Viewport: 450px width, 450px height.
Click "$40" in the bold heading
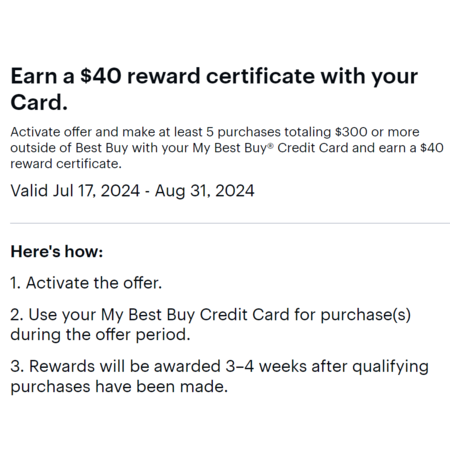100,76
